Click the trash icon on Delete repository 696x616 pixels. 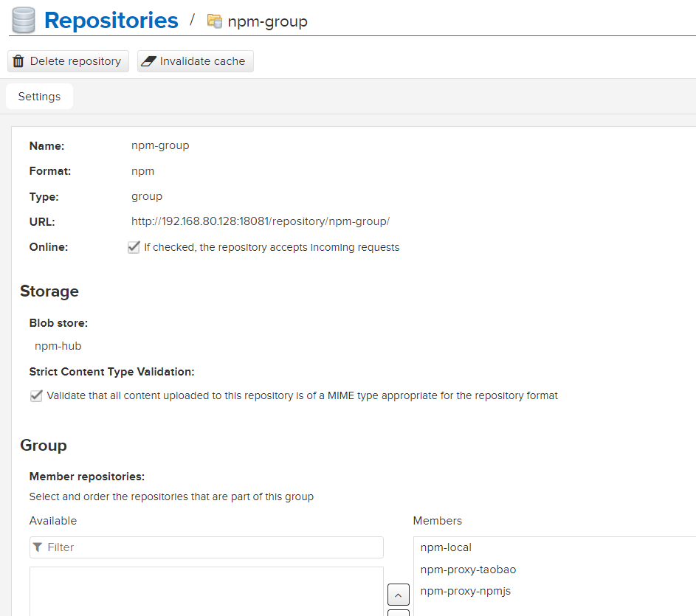(x=18, y=61)
